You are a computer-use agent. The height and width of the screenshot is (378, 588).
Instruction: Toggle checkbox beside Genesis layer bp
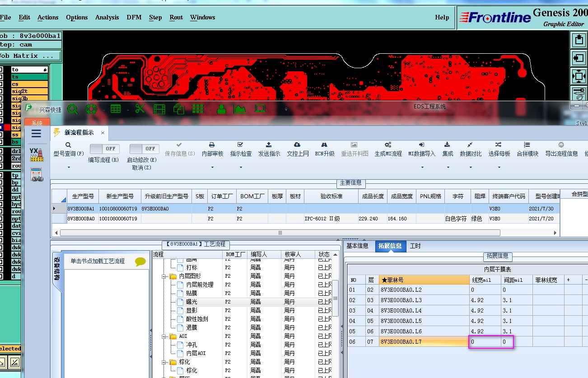(1, 182)
